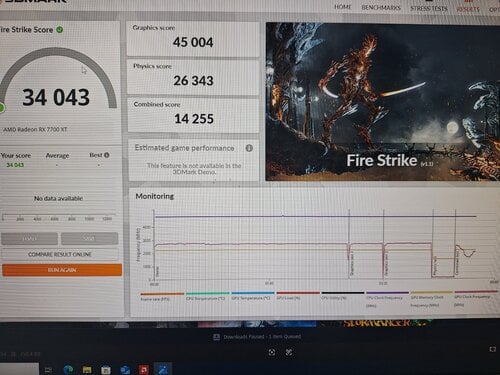This screenshot has height=375, width=500.
Task: Toggle the CPU Temperature legend series
Action: tap(207, 296)
